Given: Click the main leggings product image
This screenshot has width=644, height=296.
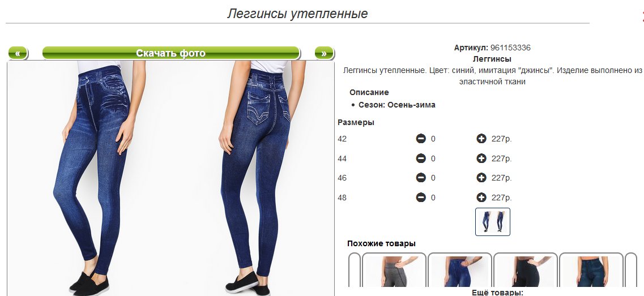Looking at the screenshot, I should point(171,178).
